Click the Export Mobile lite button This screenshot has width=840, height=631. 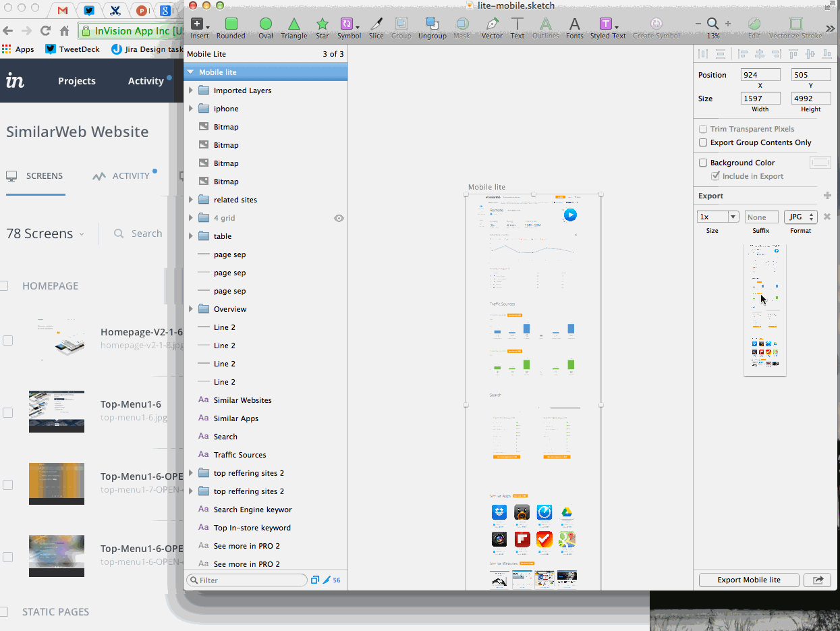coord(748,580)
